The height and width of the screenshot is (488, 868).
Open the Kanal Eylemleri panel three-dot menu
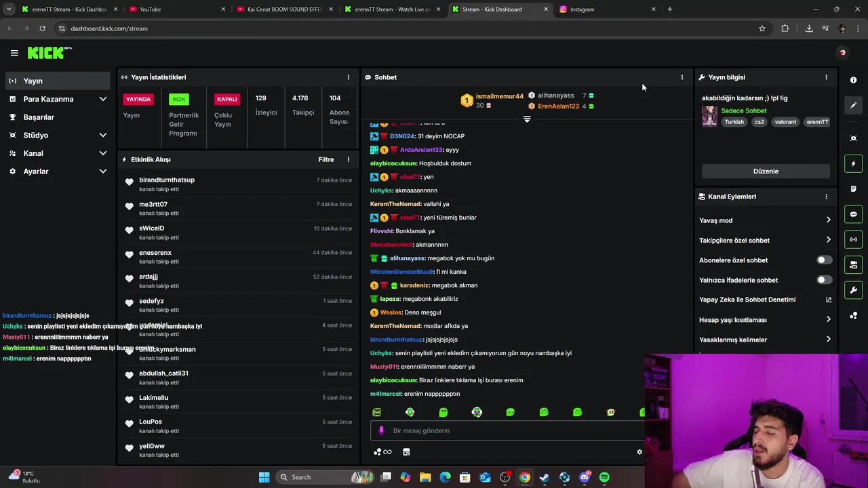coord(826,197)
